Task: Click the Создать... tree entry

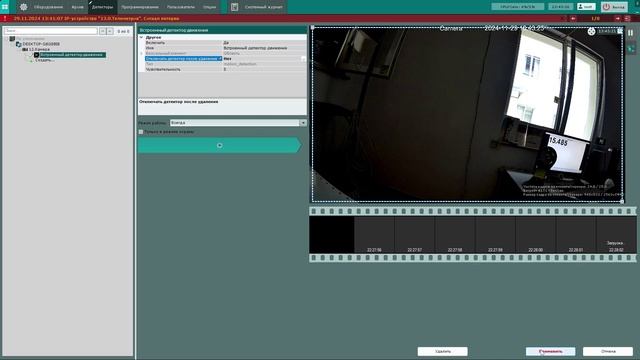Action: [x=44, y=60]
